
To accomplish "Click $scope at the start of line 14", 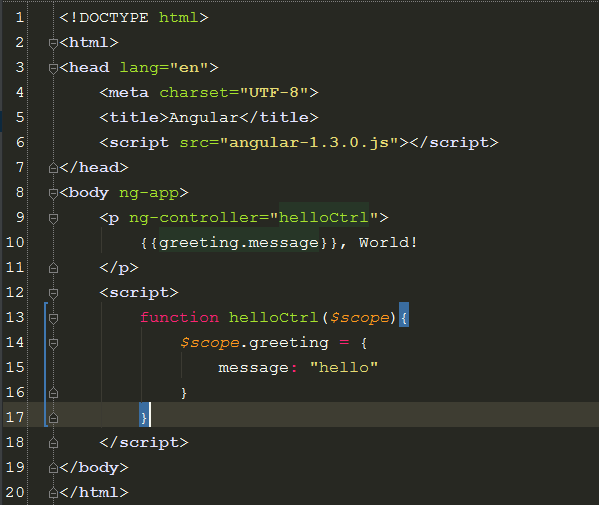I will 209,343.
